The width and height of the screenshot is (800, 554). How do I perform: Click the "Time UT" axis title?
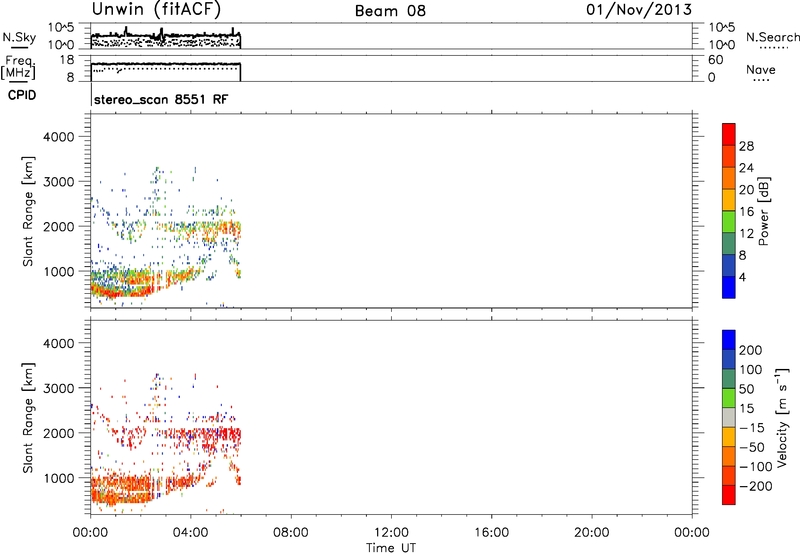pyautogui.click(x=391, y=547)
